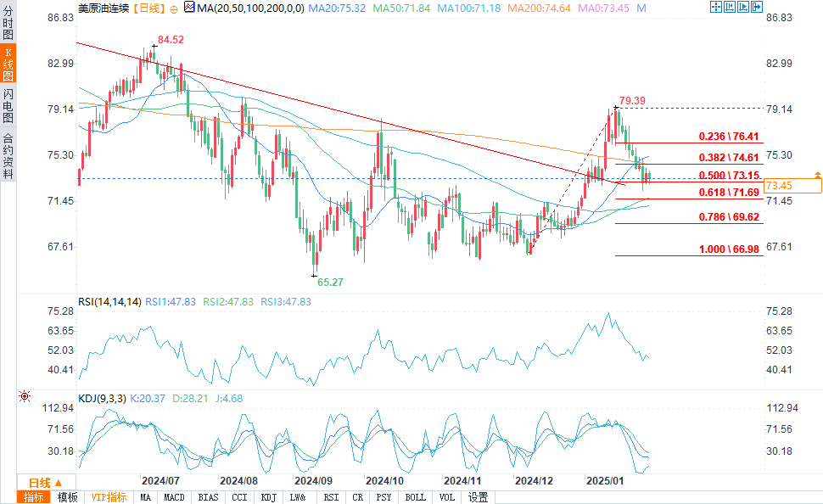
Task: Click the 0.500 \ 73.15 Fibonacci level
Action: tap(729, 176)
